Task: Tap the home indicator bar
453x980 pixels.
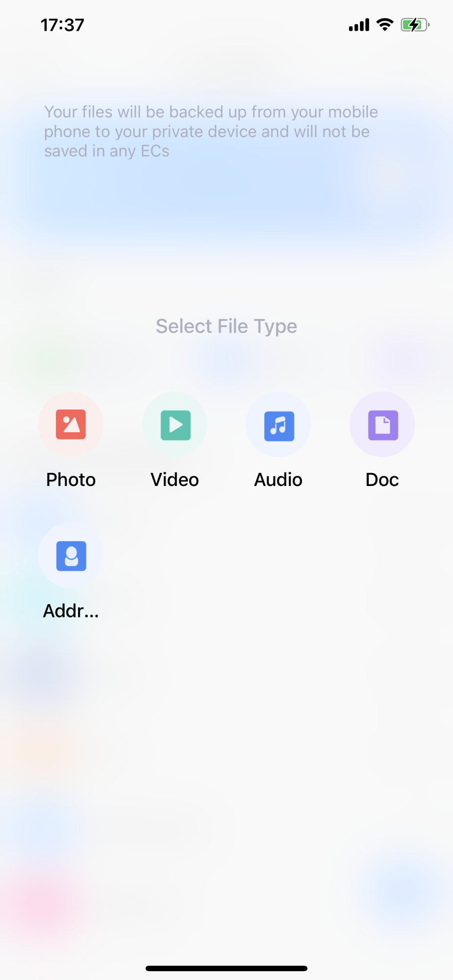Action: coord(226,968)
